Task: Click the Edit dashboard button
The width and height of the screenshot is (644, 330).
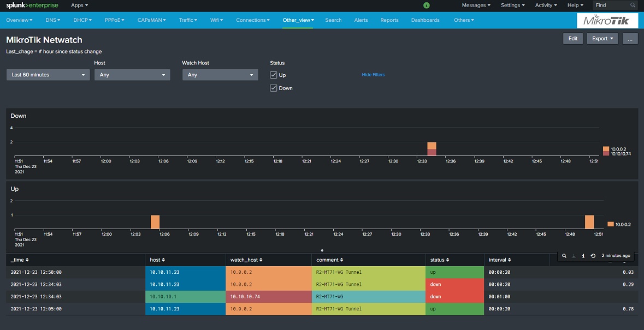Action: pos(573,39)
